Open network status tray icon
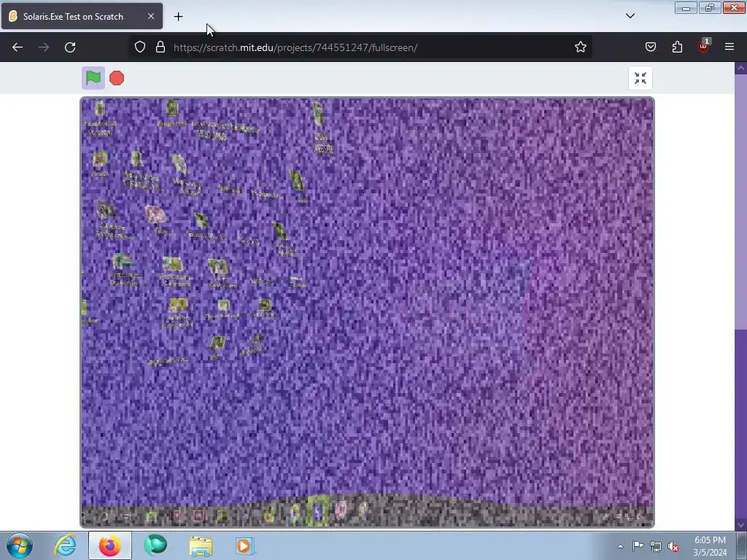Image resolution: width=747 pixels, height=560 pixels. (x=656, y=546)
